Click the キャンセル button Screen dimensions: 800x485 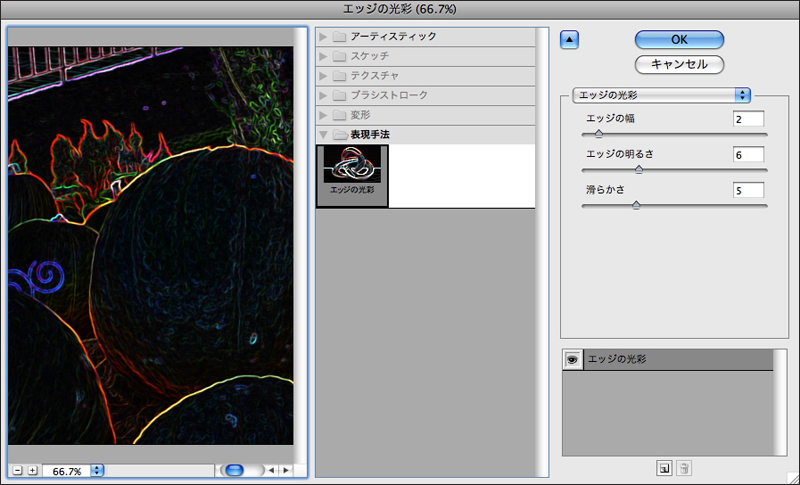679,64
